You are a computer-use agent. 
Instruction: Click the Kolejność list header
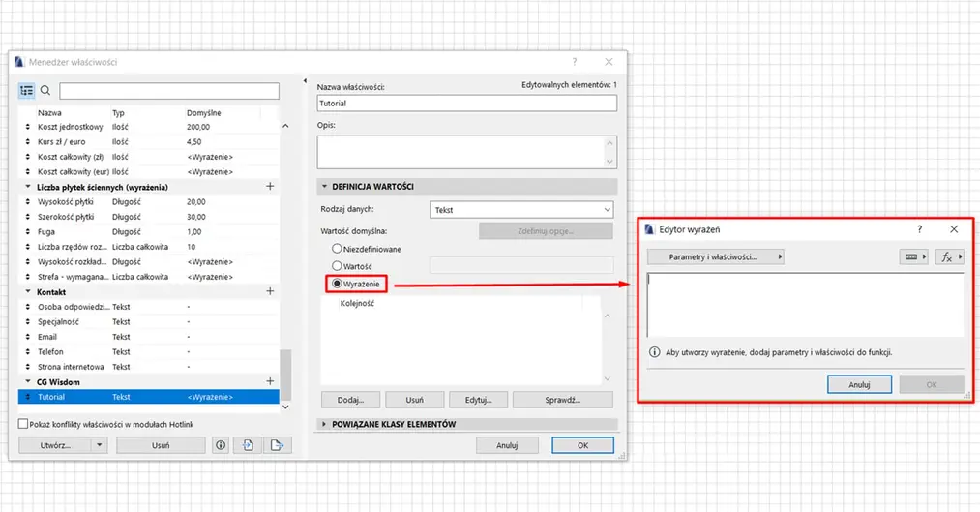pyautogui.click(x=357, y=303)
